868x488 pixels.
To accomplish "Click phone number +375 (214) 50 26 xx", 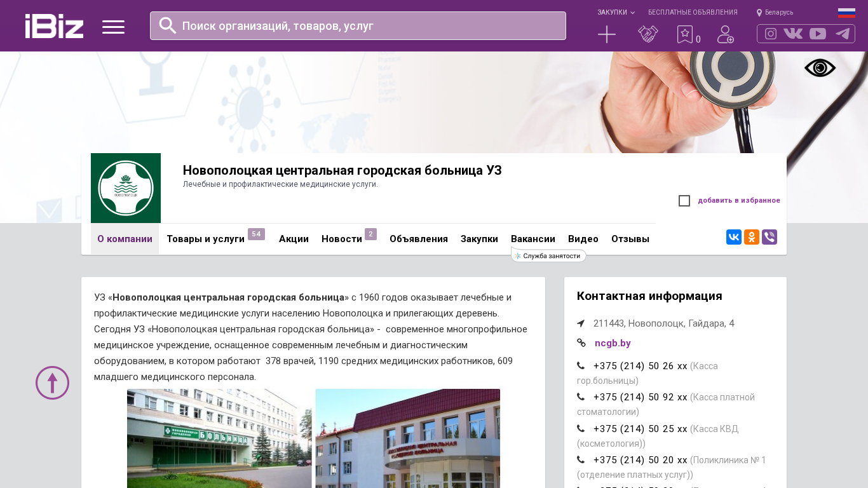I will 641,366.
